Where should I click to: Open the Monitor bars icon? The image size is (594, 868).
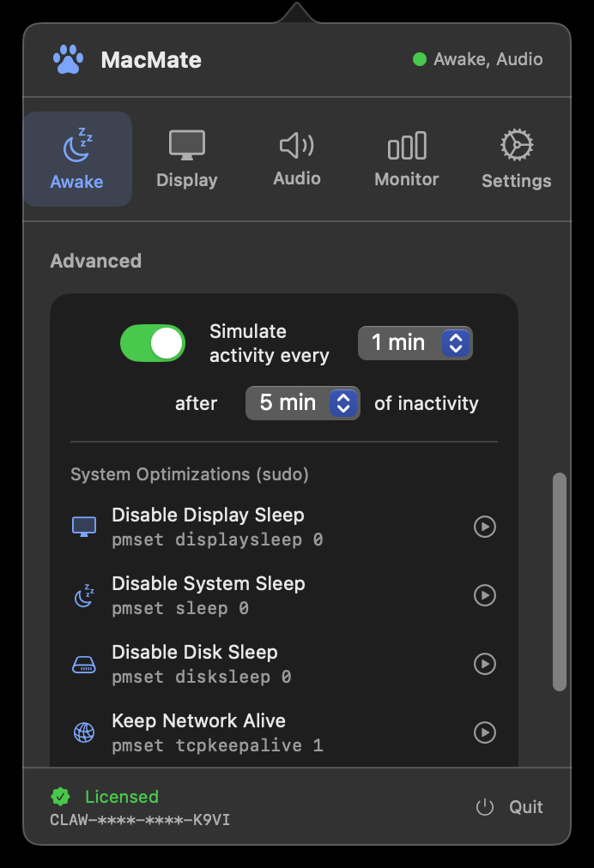(x=406, y=144)
